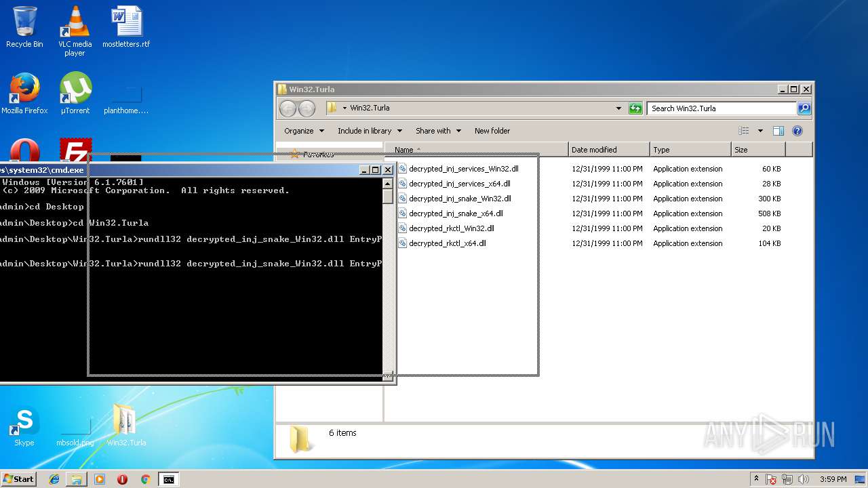Open address bar history dropdown
The width and height of the screenshot is (868, 488).
point(618,108)
